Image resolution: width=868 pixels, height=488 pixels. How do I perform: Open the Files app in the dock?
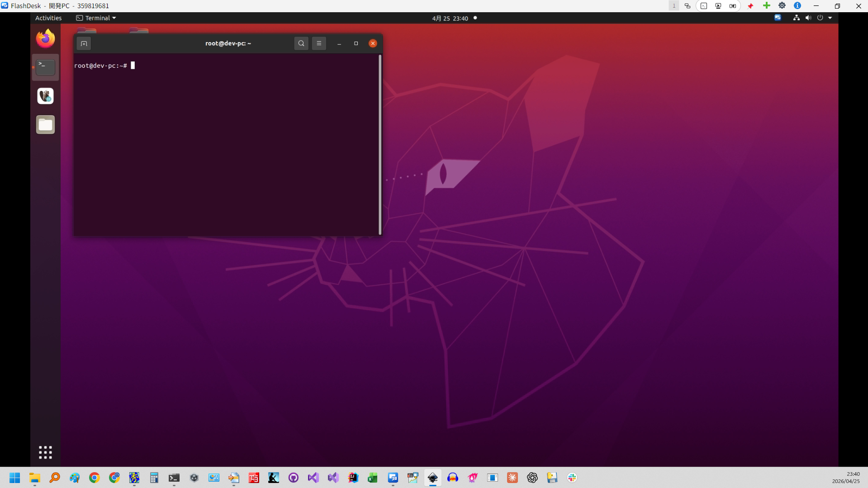point(45,124)
